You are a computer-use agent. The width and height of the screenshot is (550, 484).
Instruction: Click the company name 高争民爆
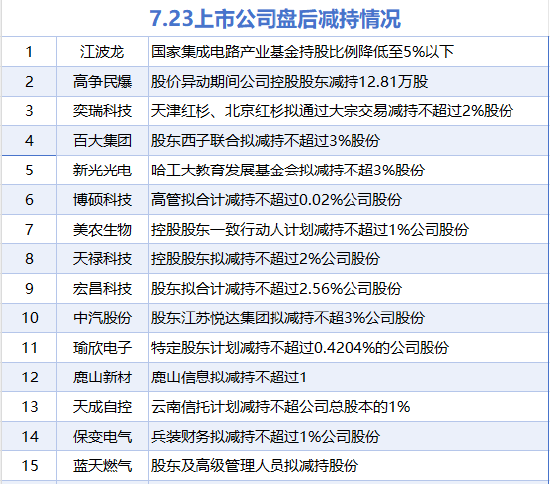(x=102, y=82)
